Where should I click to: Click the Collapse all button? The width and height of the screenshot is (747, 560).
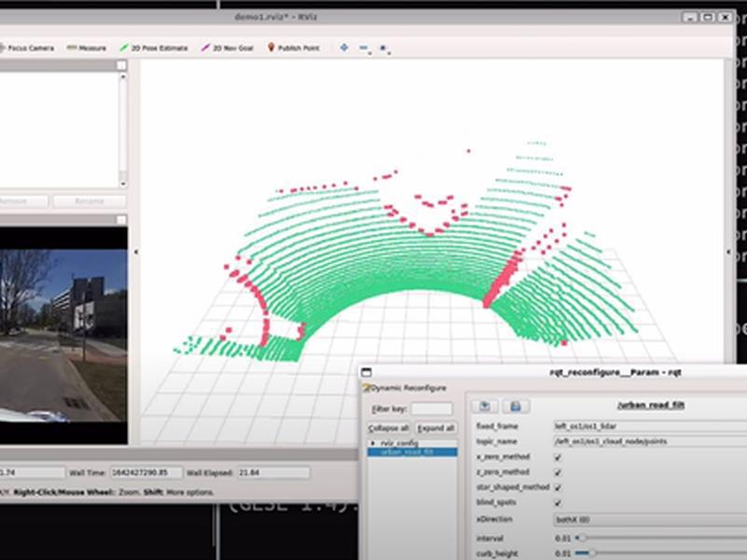click(x=389, y=428)
